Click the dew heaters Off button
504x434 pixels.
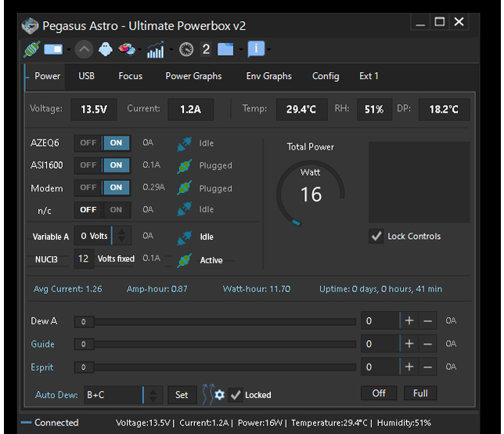tap(379, 393)
